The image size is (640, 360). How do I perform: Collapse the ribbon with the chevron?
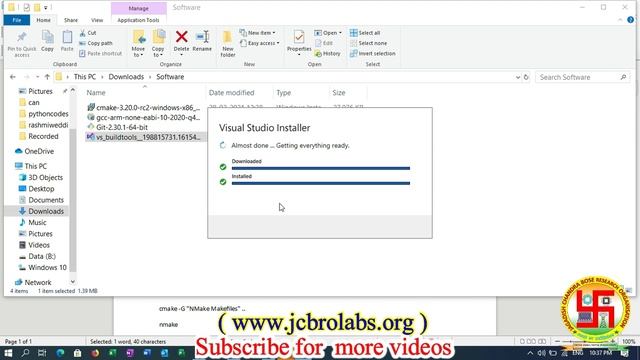coord(620,20)
